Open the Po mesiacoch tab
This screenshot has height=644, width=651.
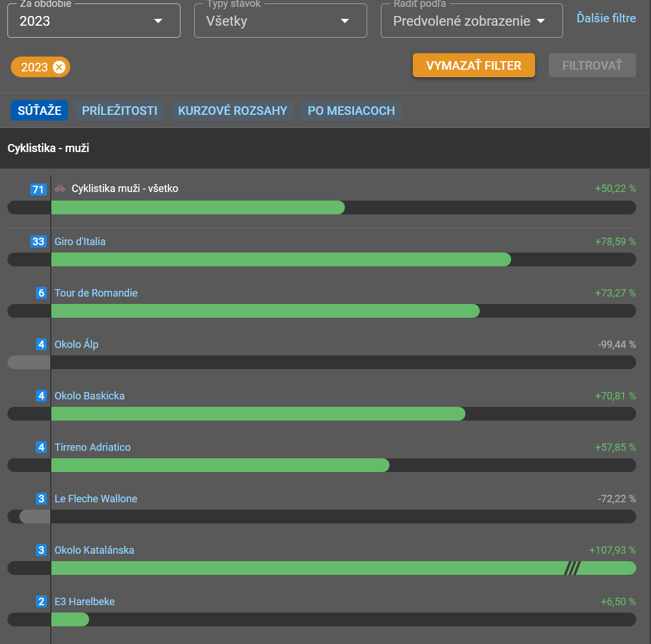351,110
